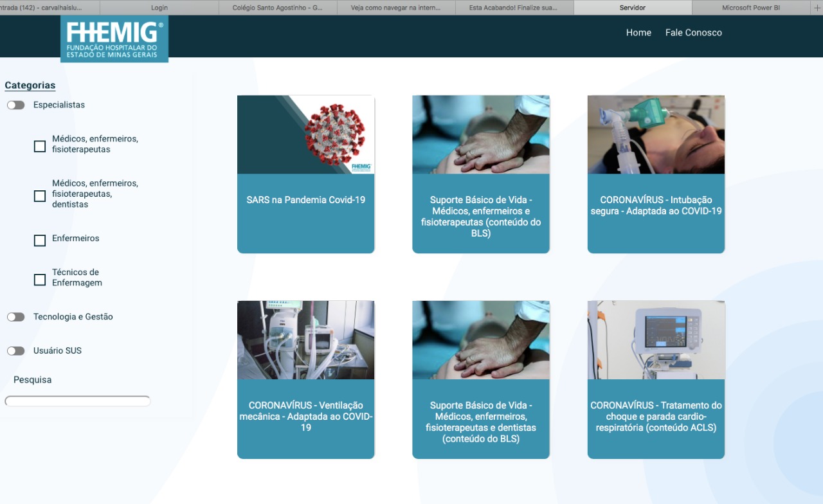Toggle the Especialistas category switch

pos(16,105)
